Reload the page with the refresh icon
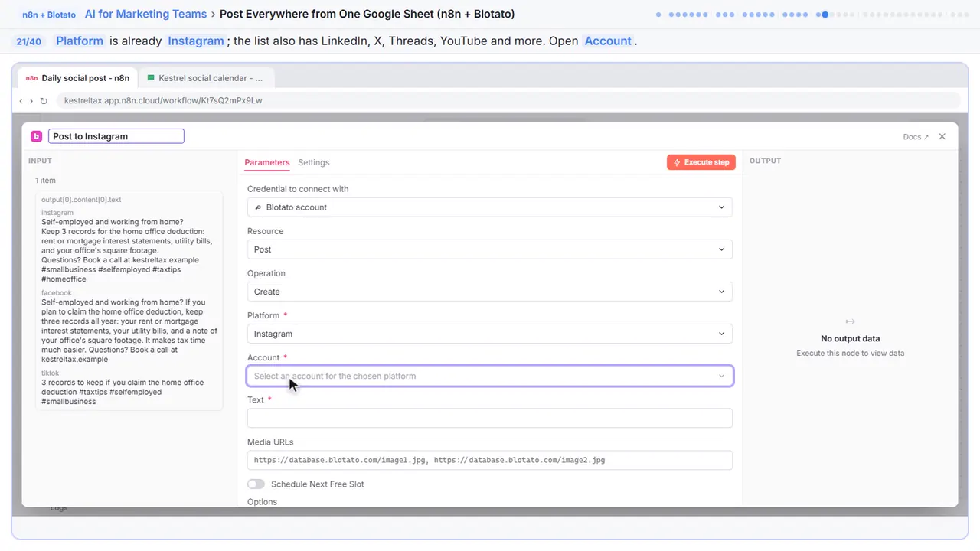Viewport: 980px width, 551px height. pyautogui.click(x=44, y=100)
